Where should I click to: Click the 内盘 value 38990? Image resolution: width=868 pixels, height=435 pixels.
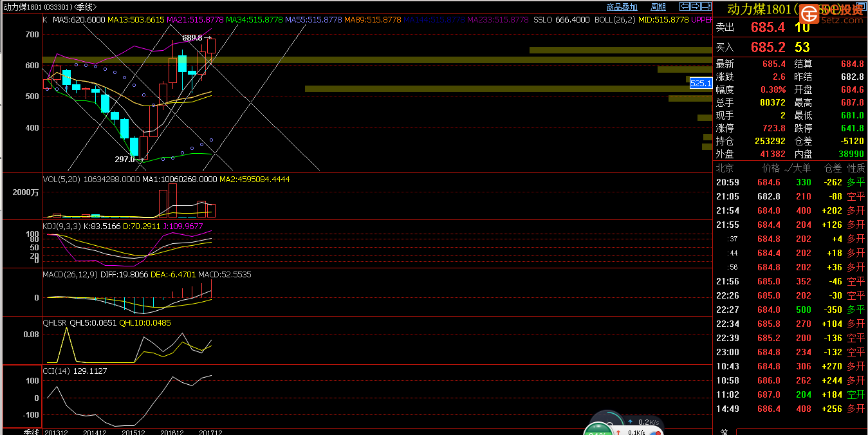(851, 154)
